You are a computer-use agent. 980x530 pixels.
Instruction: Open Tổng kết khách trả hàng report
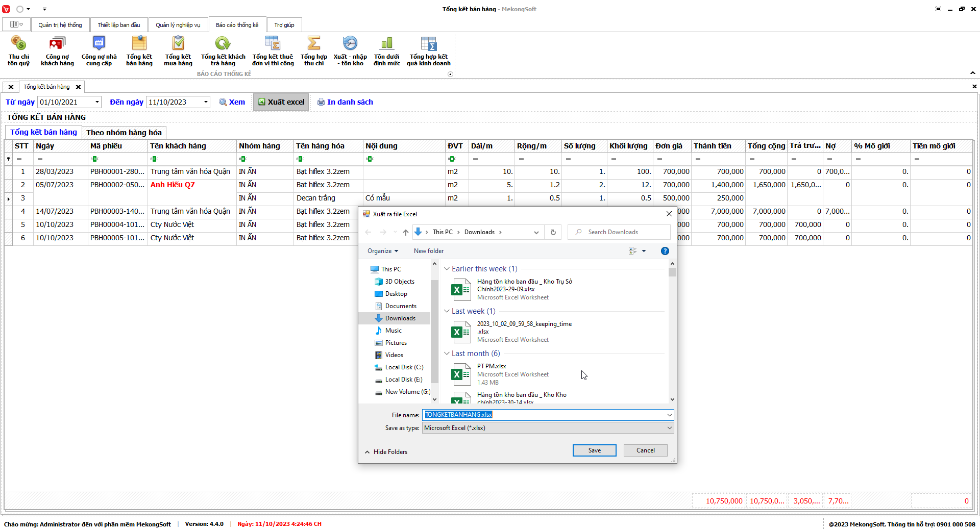tap(223, 51)
